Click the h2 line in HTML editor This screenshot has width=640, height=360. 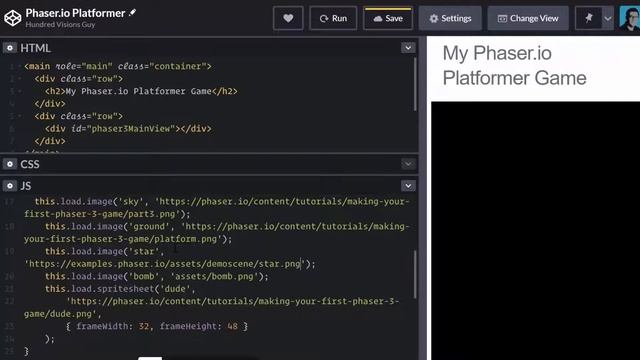point(141,91)
